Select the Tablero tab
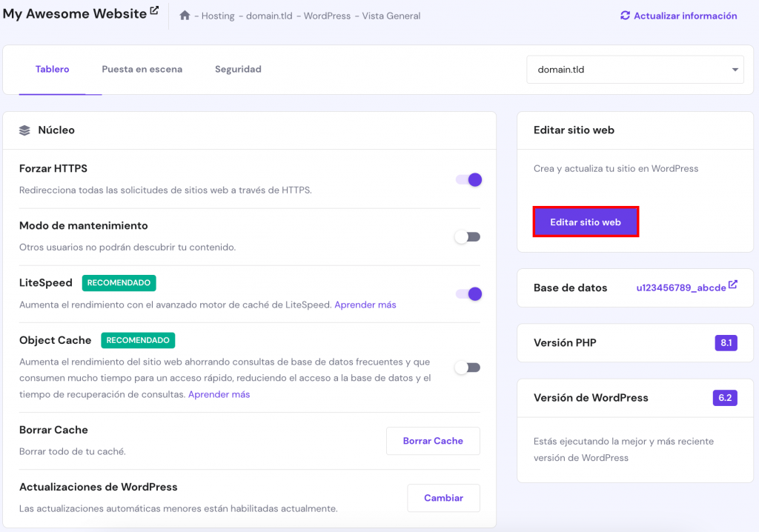Screen dimensions: 759x532 coord(52,69)
